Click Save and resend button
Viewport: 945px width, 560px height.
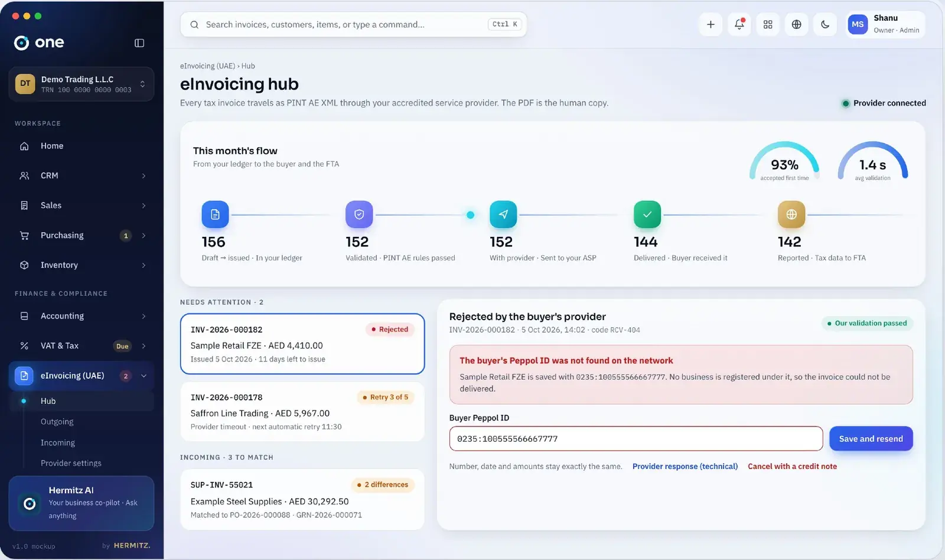coord(871,439)
